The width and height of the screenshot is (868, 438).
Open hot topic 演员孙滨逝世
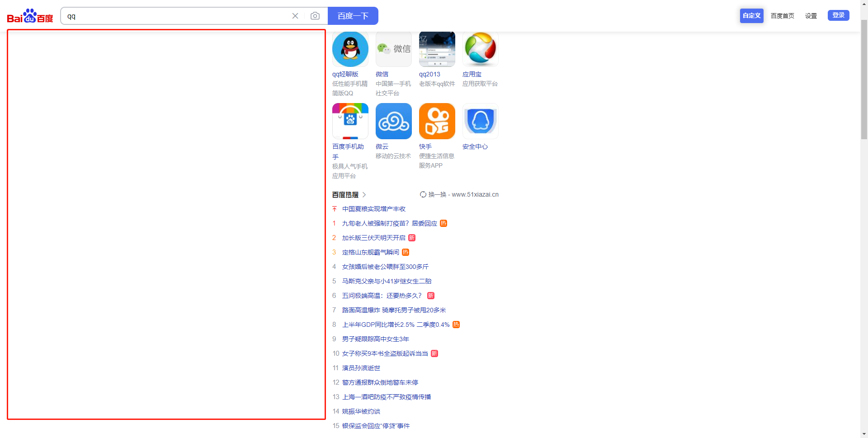[361, 368]
